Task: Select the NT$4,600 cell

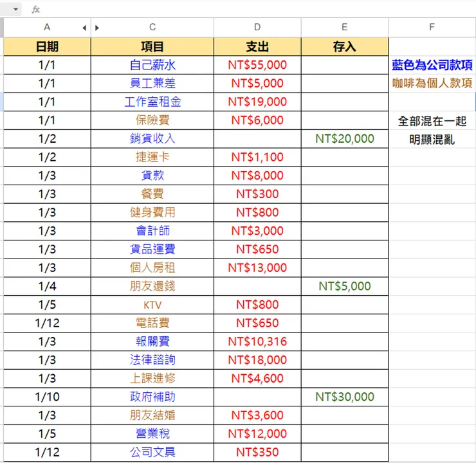Action: (257, 378)
